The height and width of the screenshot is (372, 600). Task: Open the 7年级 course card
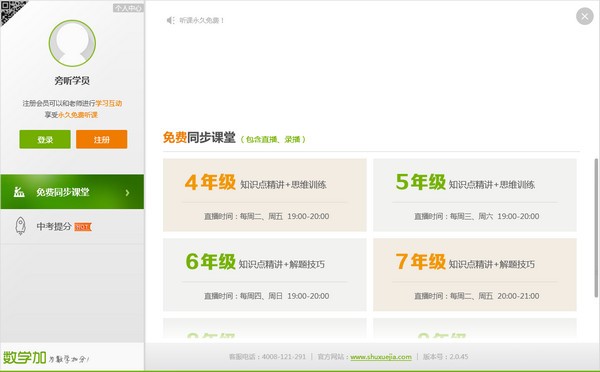(x=475, y=275)
